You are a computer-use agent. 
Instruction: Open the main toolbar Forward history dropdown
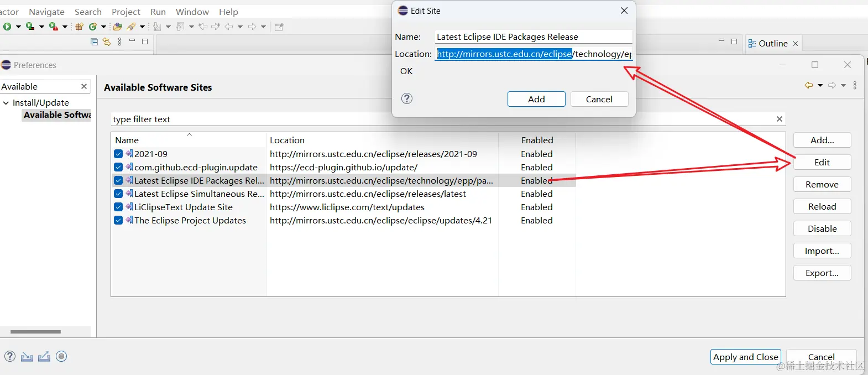pos(263,27)
